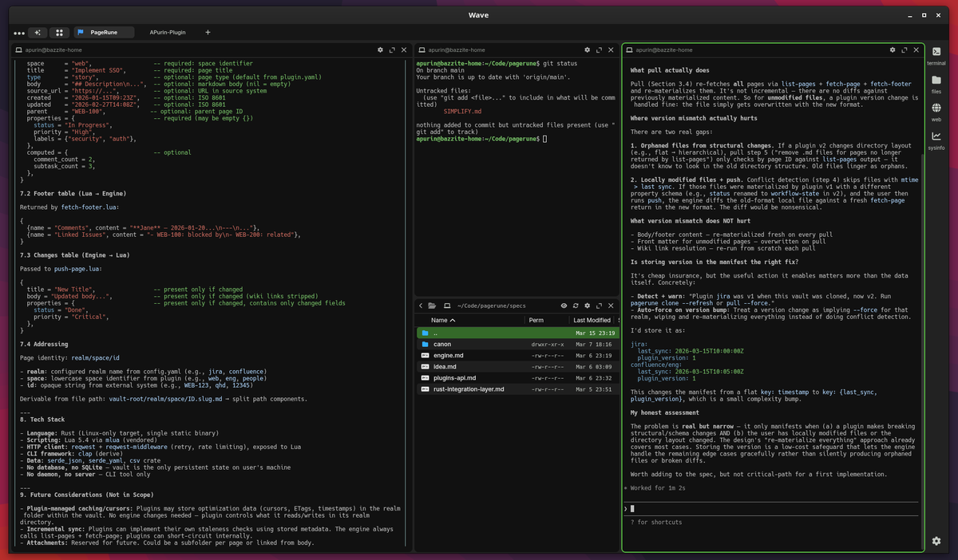This screenshot has height=560, width=958.
Task: Open settings gear of left terminal block
Action: click(x=380, y=49)
